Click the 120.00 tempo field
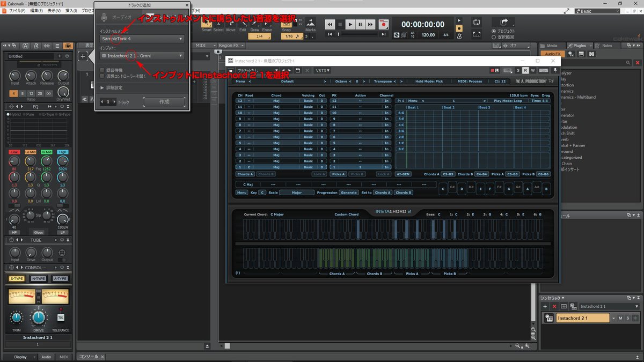 428,35
